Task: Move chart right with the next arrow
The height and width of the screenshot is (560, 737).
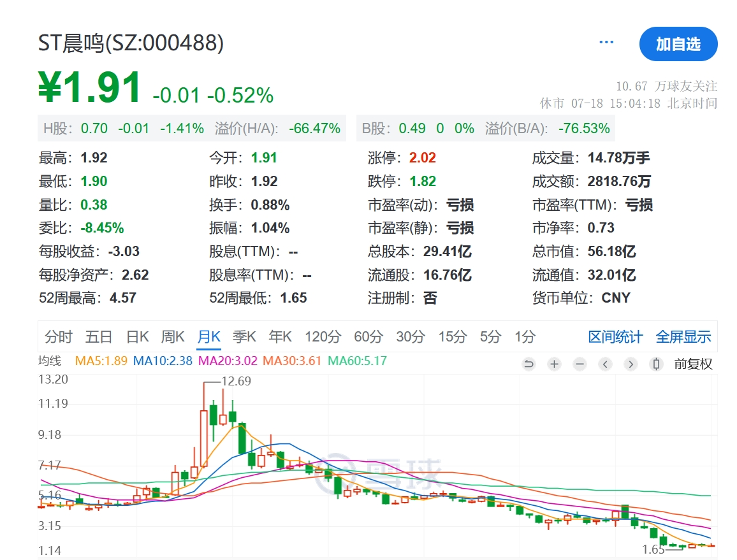Action: point(631,364)
